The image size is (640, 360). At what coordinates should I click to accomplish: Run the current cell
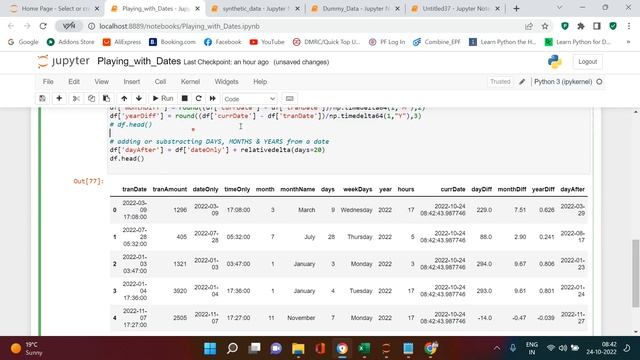point(163,98)
